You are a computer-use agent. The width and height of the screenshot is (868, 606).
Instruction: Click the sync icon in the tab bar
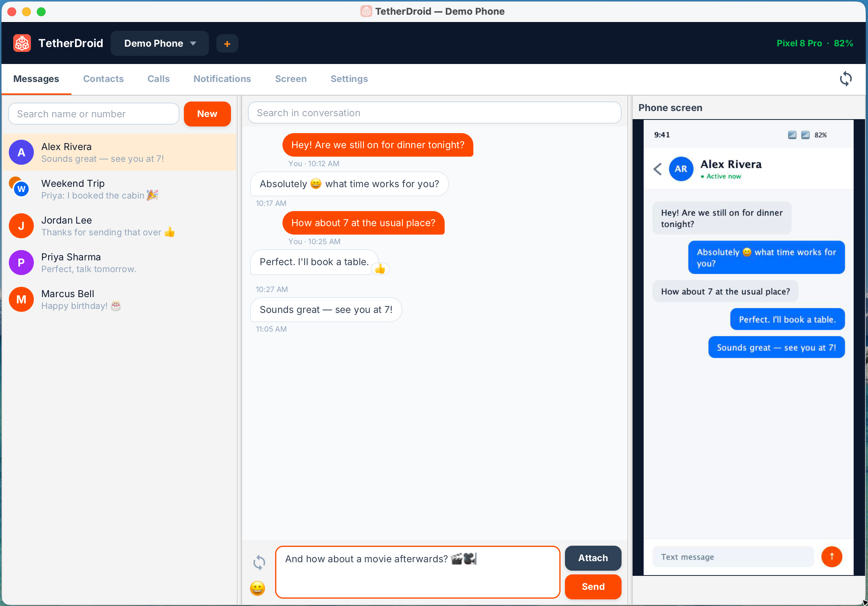845,79
